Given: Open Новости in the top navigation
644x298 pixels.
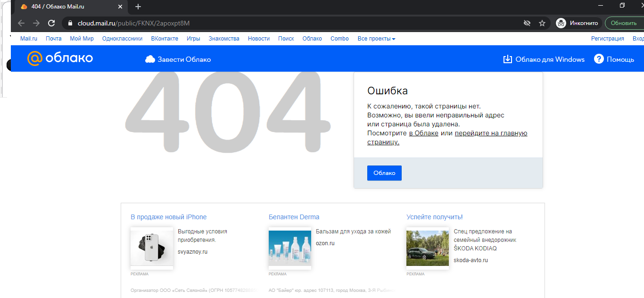Looking at the screenshot, I should tap(259, 39).
